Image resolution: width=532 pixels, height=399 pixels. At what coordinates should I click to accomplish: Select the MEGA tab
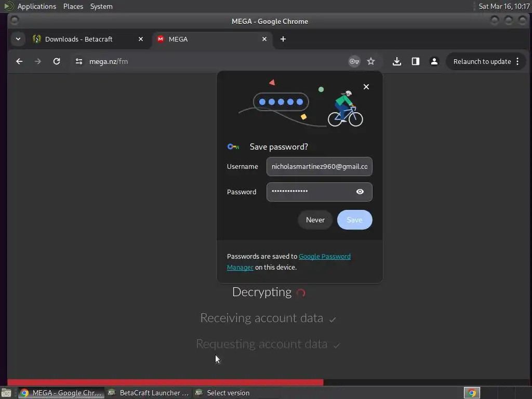click(x=212, y=39)
